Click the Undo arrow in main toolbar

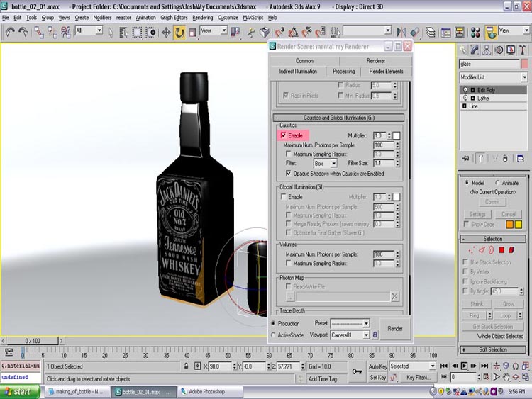[9, 32]
